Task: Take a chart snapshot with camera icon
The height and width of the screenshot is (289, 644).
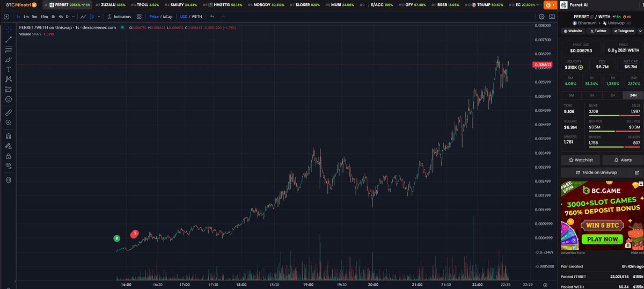Action: 552,17
